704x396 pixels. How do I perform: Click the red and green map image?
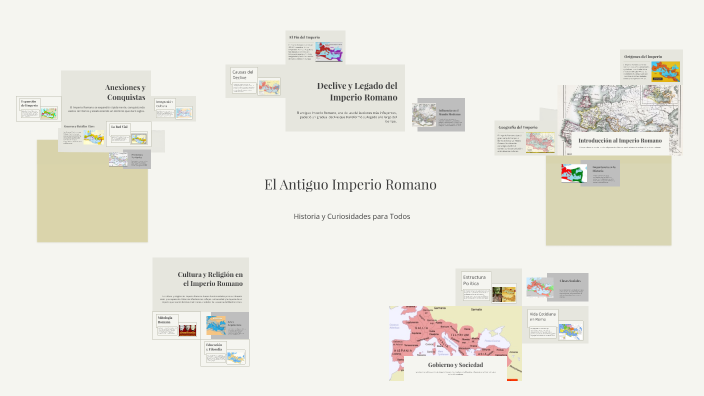click(x=573, y=173)
